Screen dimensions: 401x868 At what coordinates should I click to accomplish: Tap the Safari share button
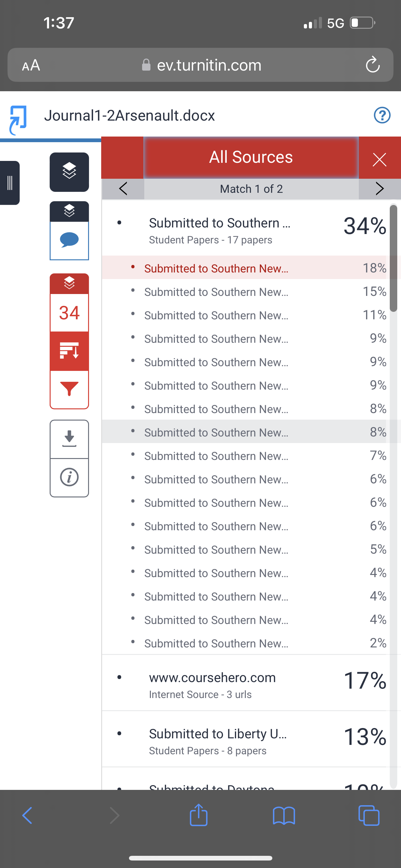coord(199,815)
